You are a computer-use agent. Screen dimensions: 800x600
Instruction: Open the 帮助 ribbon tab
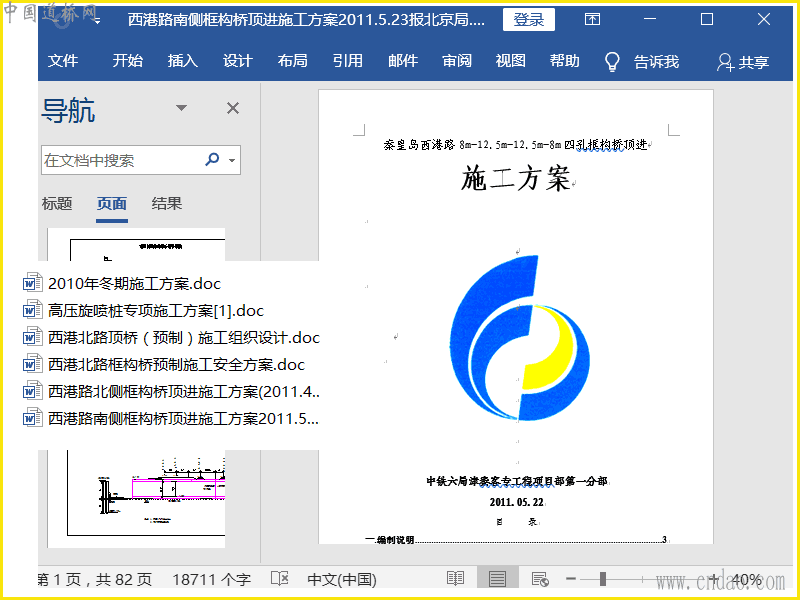(x=564, y=61)
